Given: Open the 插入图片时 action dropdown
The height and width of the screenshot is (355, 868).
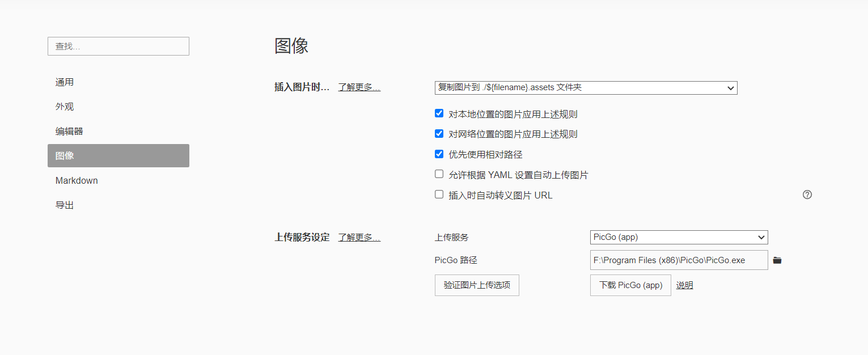Looking at the screenshot, I should [x=586, y=88].
